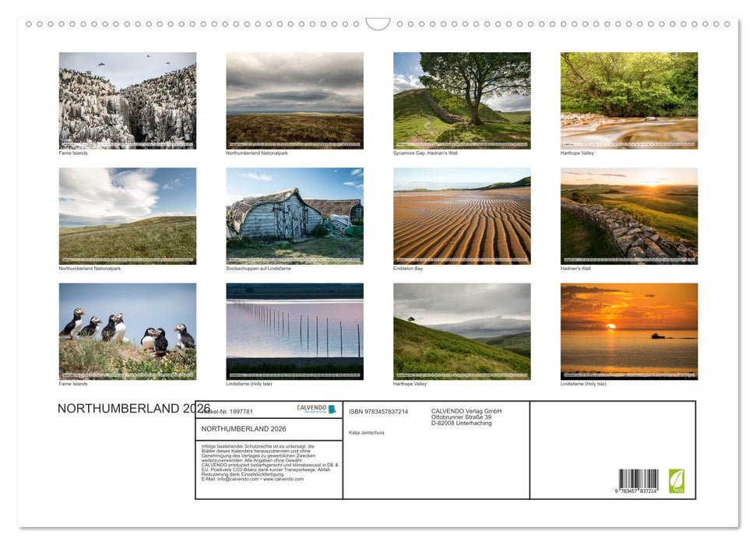756x545 pixels.
Task: Click the Hadrian's Wall sunset photo
Action: click(629, 216)
